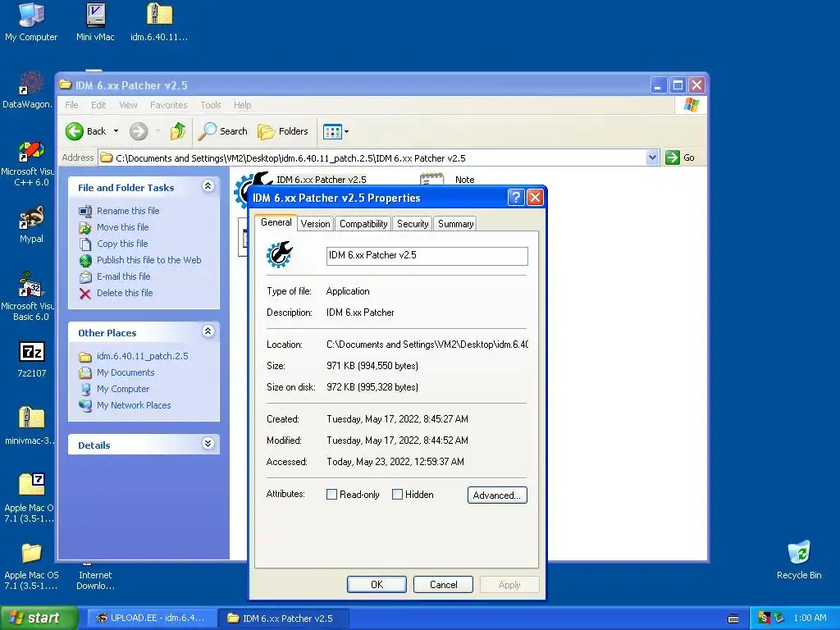Screen dimensions: 840x630
Task: Collapse File and Folder Tasks panel
Action: pyautogui.click(x=208, y=186)
